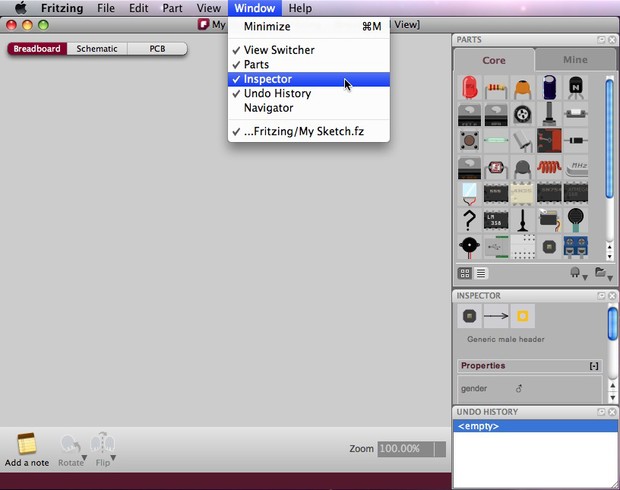Choose the cream-colored optocoupler IC part
Viewport: 620px width, 490px height.
522,194
